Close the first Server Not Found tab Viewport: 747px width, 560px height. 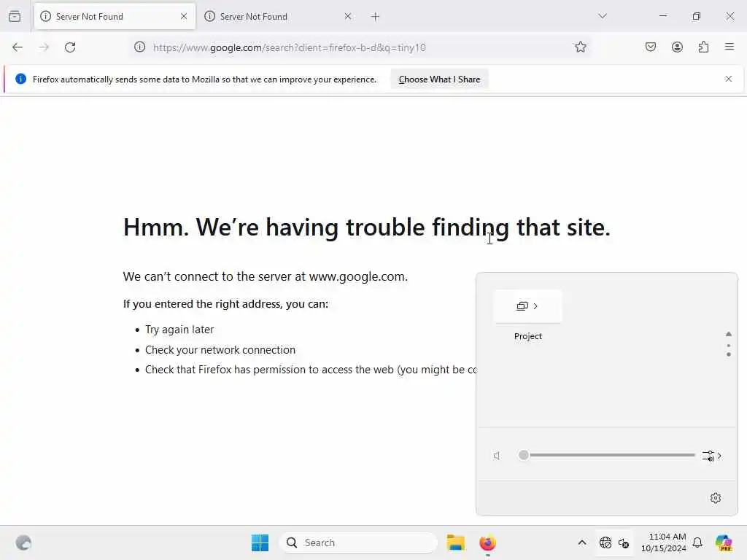184,16
